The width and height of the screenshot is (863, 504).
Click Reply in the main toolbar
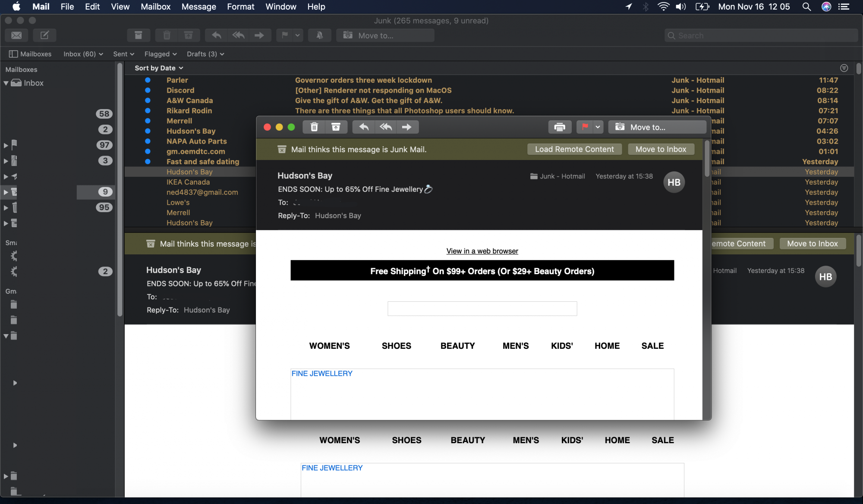pos(217,35)
